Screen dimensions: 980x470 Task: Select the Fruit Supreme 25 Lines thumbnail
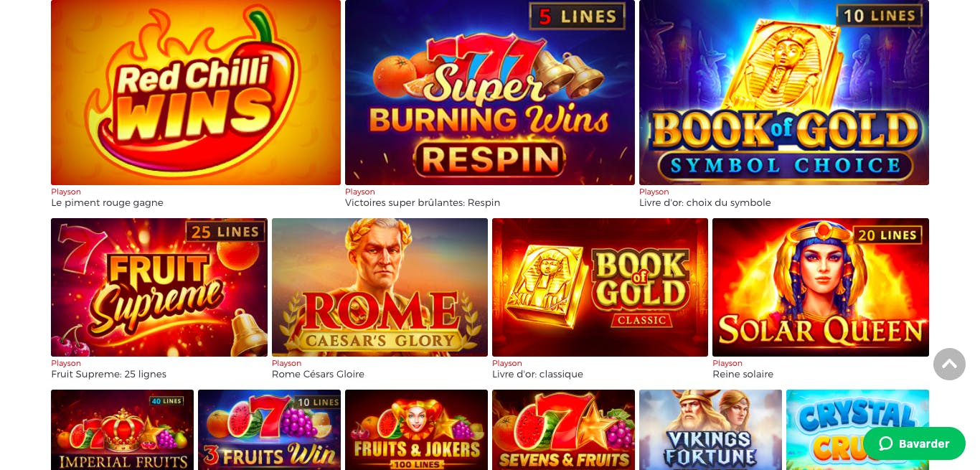coord(159,287)
